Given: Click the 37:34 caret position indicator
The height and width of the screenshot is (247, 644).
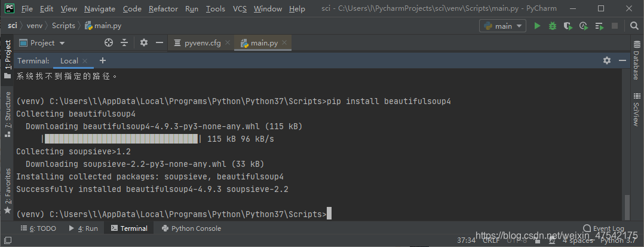Looking at the screenshot, I should coord(466,240).
